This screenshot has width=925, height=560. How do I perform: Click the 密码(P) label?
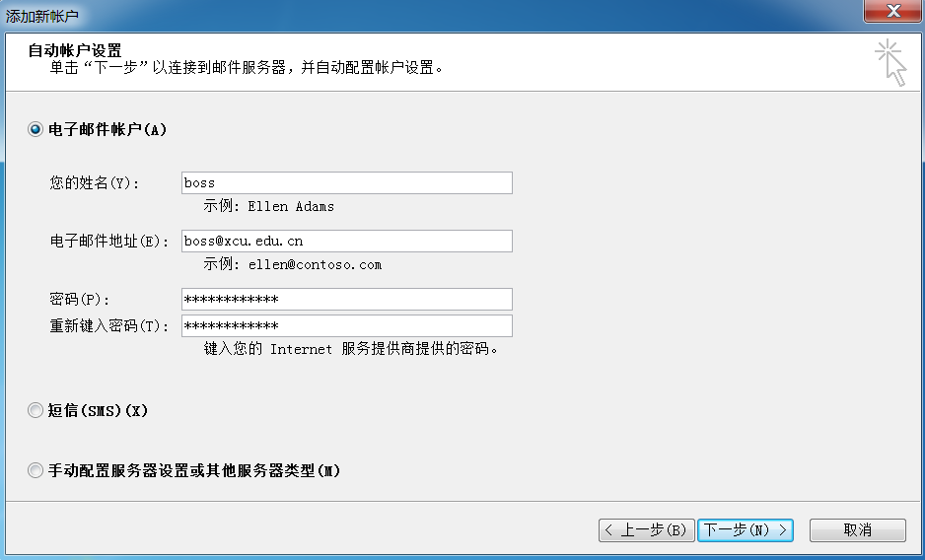point(80,299)
